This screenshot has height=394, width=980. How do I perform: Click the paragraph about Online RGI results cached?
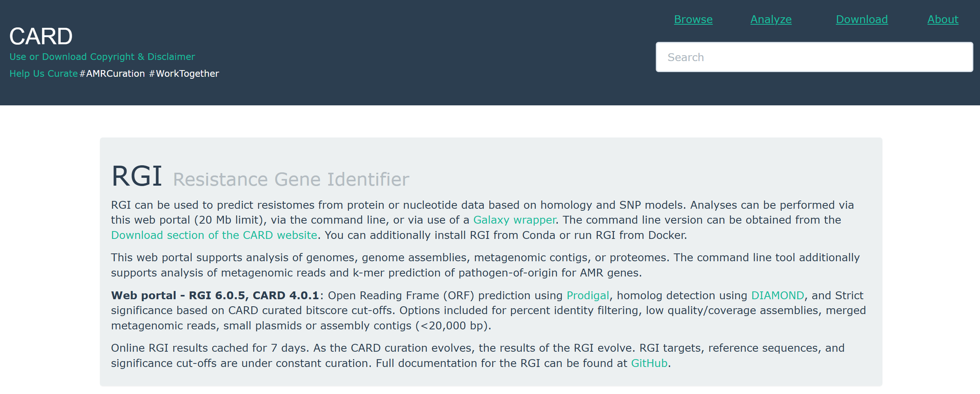tap(477, 356)
